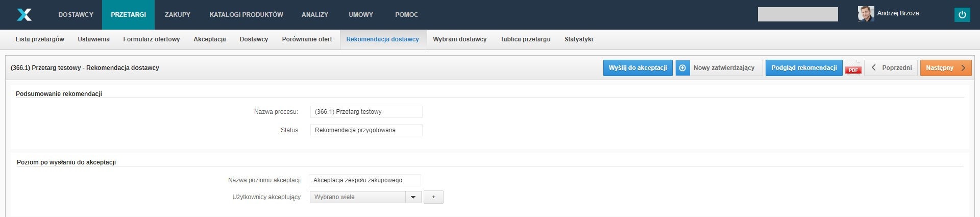Go to next step with Następny

pyautogui.click(x=945, y=68)
